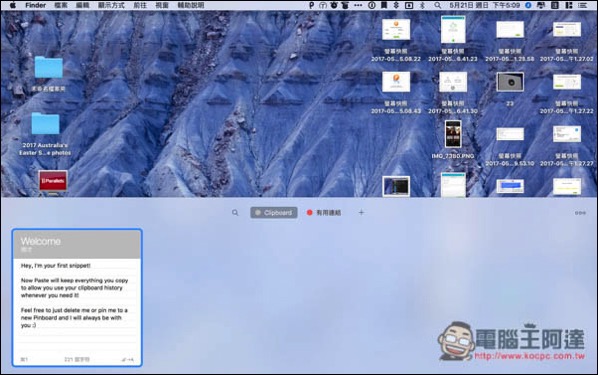The height and width of the screenshot is (375, 598).
Task: Open the 前往 menu
Action: tap(140, 5)
